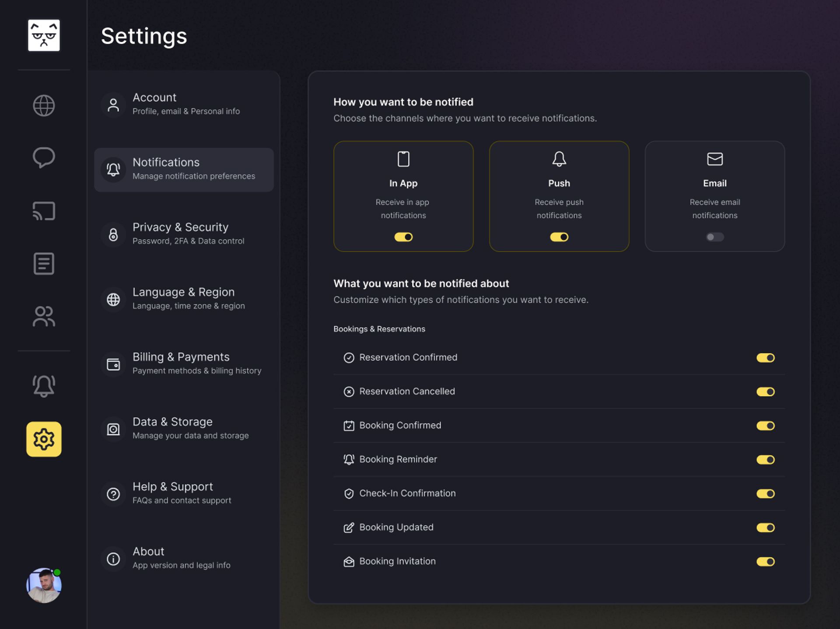The height and width of the screenshot is (629, 840).
Task: Click the Privacy & Security lock icon
Action: 113,234
